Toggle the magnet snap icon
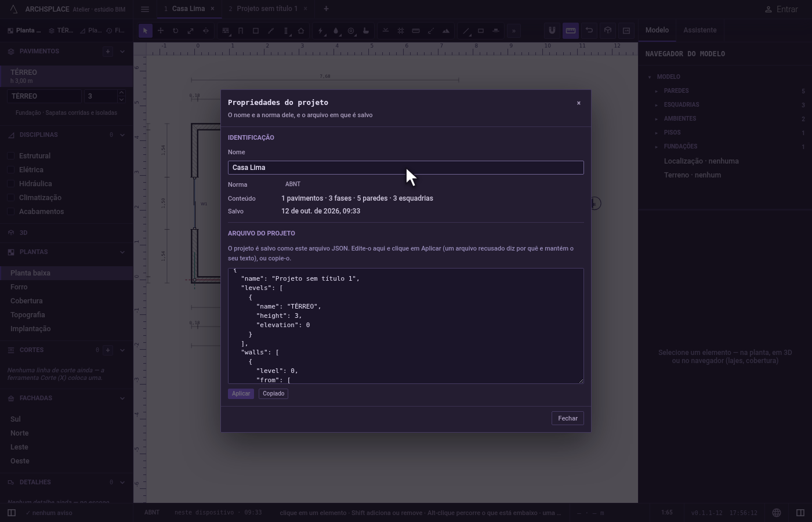The image size is (812, 522). (552, 31)
